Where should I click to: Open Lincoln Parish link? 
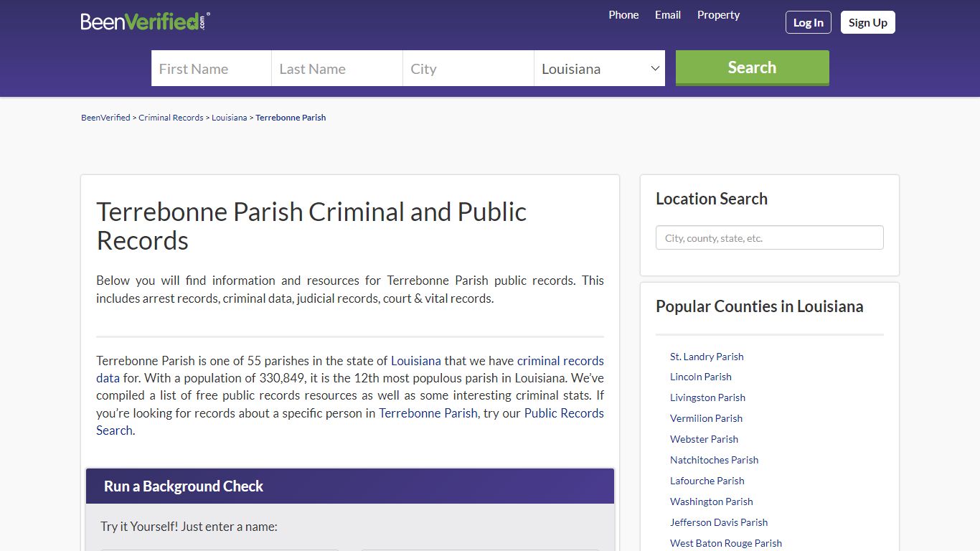point(701,377)
